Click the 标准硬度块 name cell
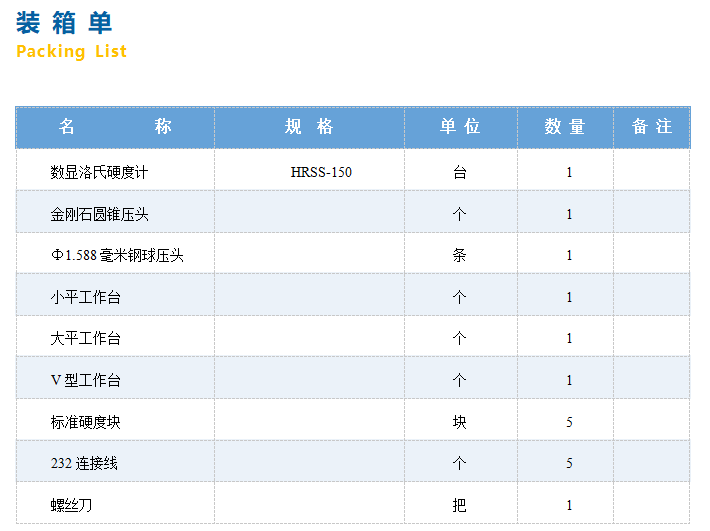The image size is (710, 531). 85,422
